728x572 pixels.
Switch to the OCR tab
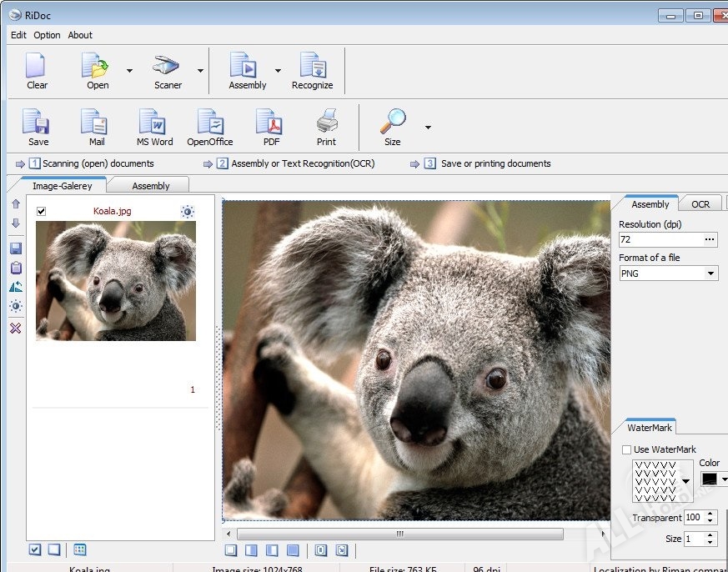[x=700, y=204]
